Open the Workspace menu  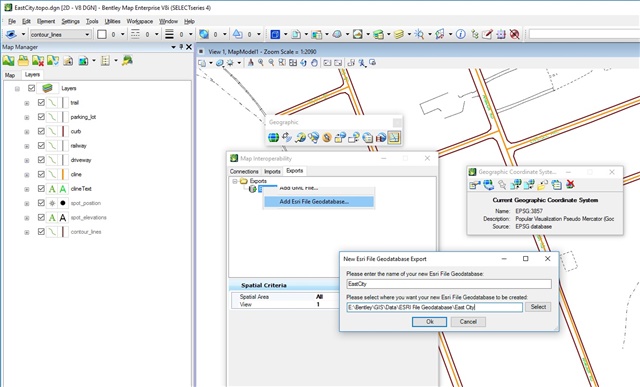[x=140, y=21]
